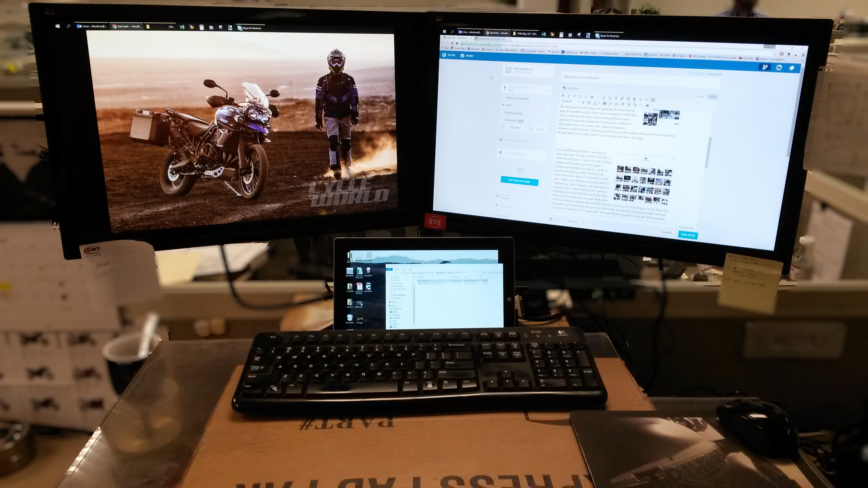Viewport: 868px width, 488px height.
Task: Click the Insert link chain icon
Action: 622,99
